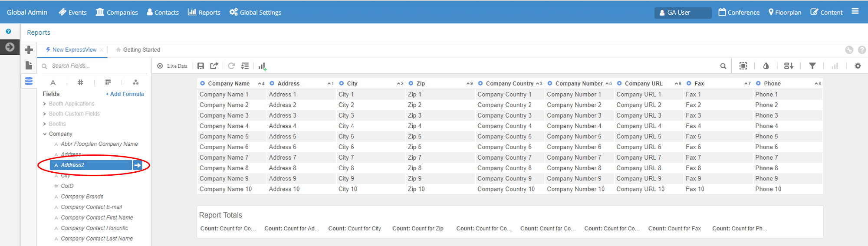Toggle the Live Data mode
The width and height of the screenshot is (868, 246).
coord(173,66)
